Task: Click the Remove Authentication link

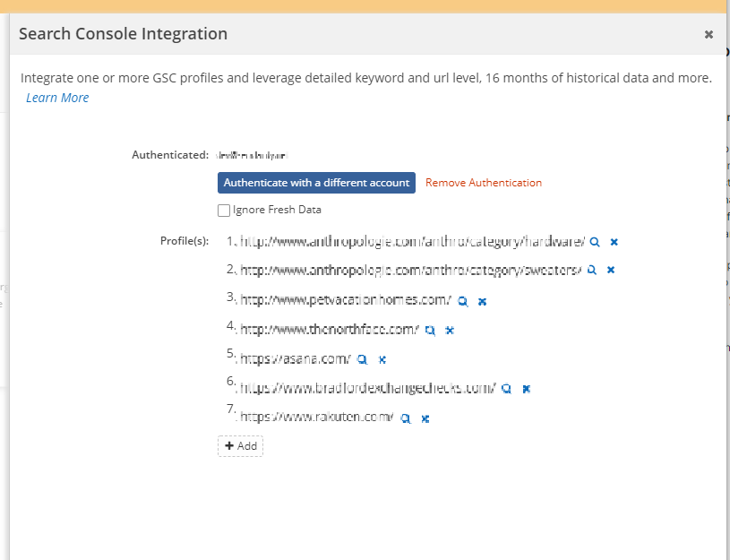Action: point(484,183)
